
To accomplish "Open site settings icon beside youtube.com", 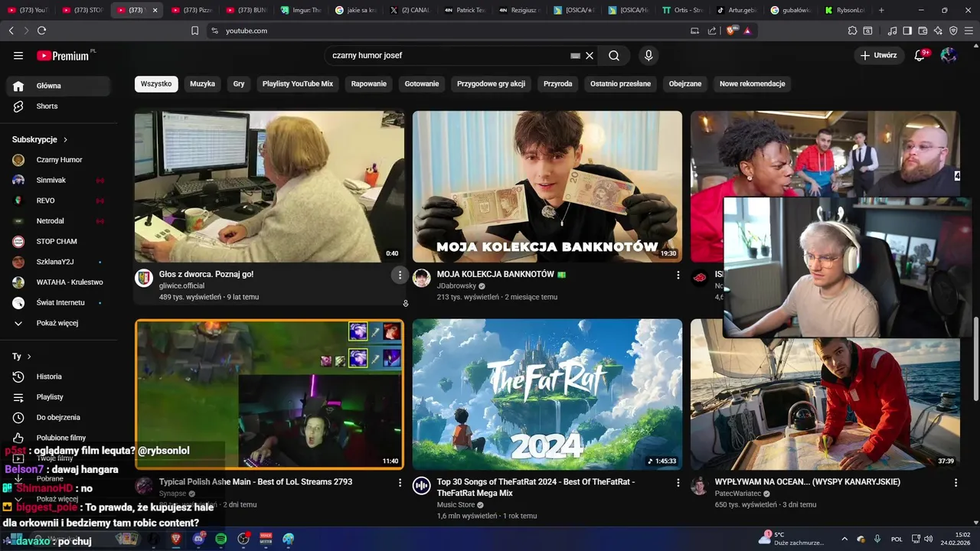I will [214, 31].
